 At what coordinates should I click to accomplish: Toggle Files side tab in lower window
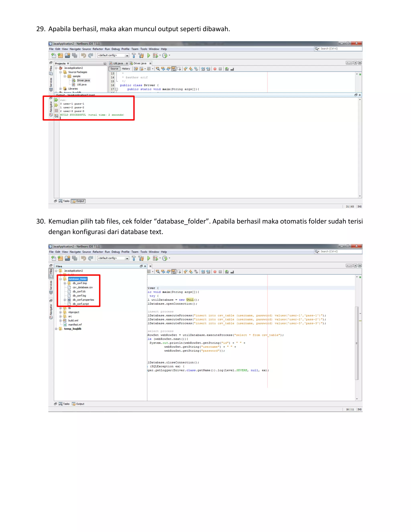(51, 273)
